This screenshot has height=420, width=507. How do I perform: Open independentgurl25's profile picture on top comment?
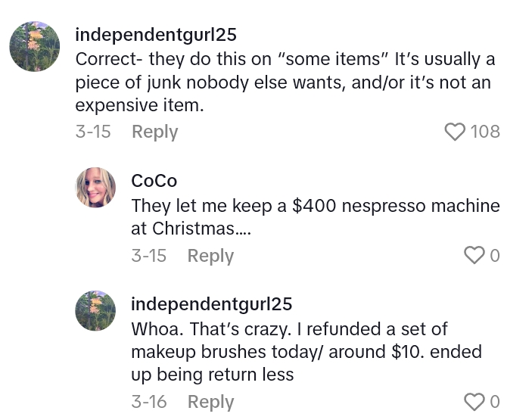click(35, 47)
